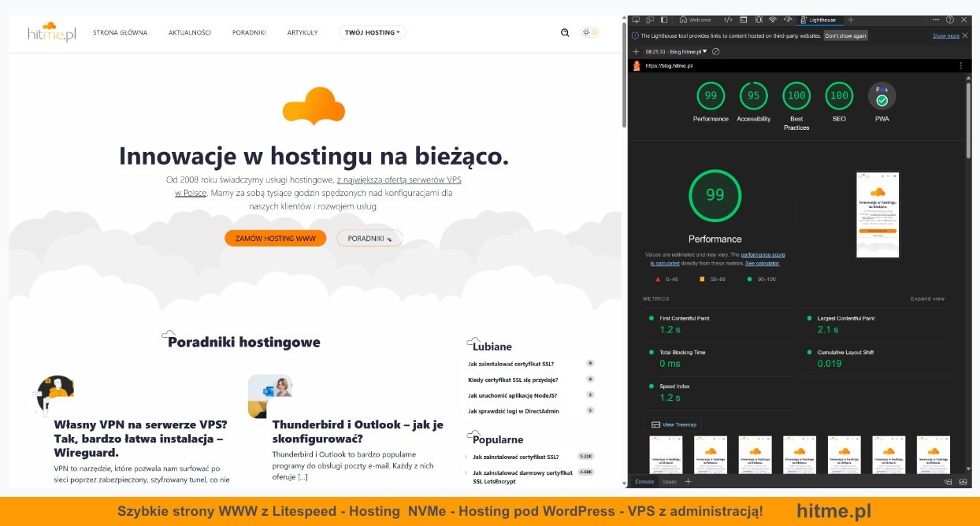Click the Accessibility score gauge 95
Screen dimensions: 980x526
[754, 96]
